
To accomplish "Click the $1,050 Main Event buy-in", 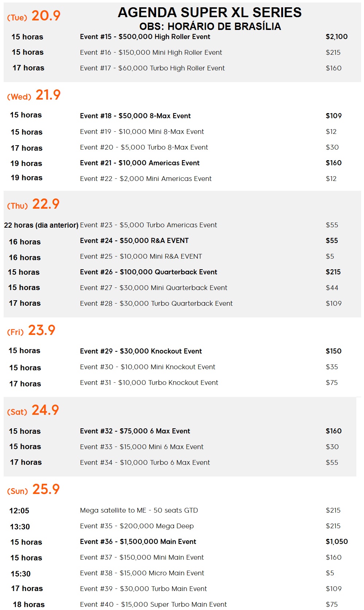I will tap(337, 542).
